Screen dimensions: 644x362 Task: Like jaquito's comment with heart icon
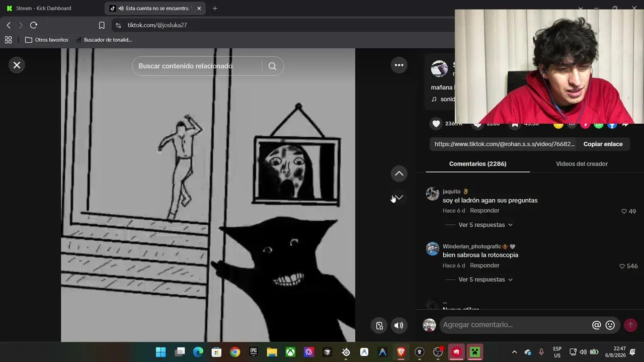(624, 211)
